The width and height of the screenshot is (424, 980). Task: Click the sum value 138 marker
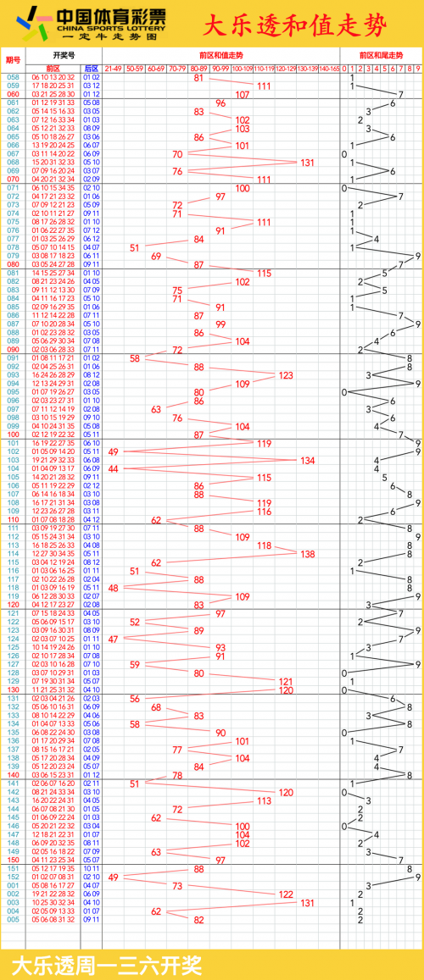308,555
